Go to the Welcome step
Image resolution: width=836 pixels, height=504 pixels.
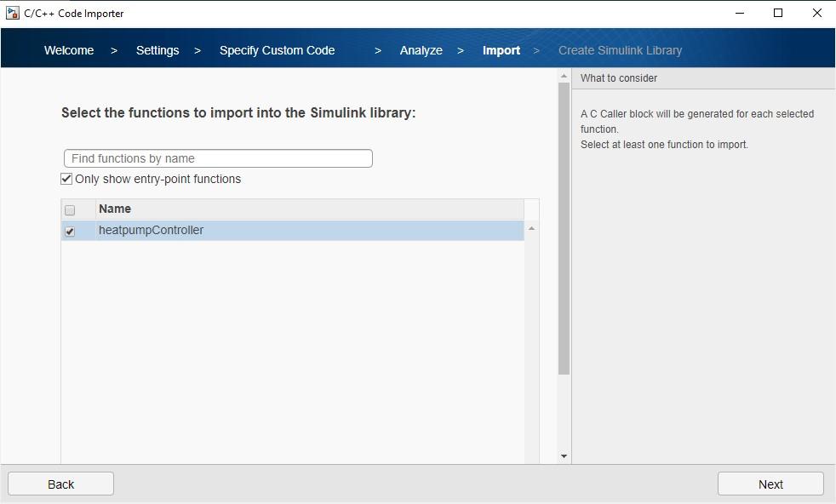click(69, 50)
